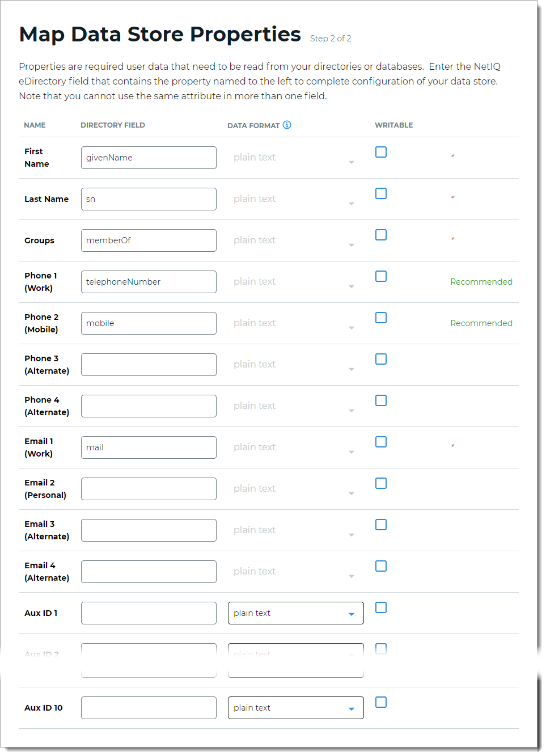Click the mobile directory field
The height and width of the screenshot is (756, 546).
click(x=149, y=323)
